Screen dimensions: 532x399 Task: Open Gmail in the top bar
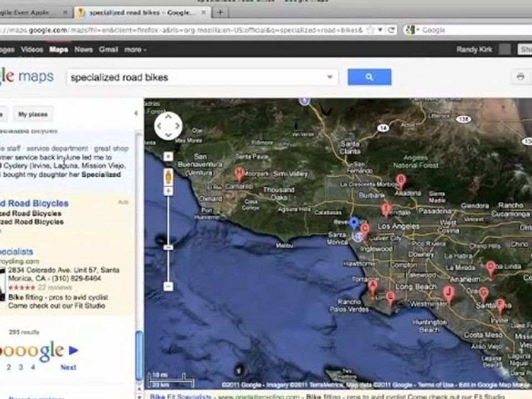(x=109, y=49)
